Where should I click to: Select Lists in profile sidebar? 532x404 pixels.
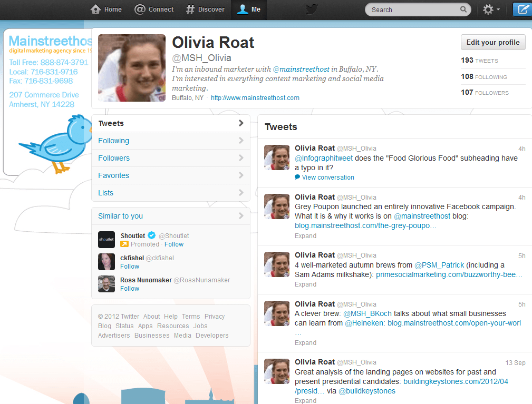171,193
